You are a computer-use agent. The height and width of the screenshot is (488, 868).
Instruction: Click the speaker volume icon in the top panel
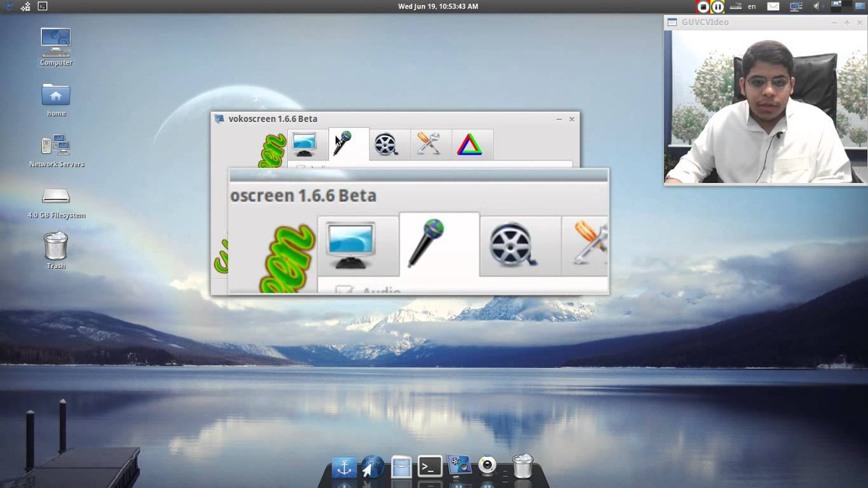817,7
